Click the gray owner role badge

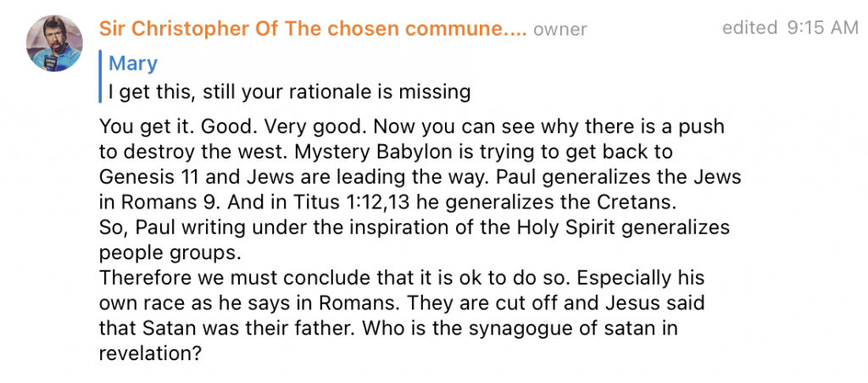(559, 30)
